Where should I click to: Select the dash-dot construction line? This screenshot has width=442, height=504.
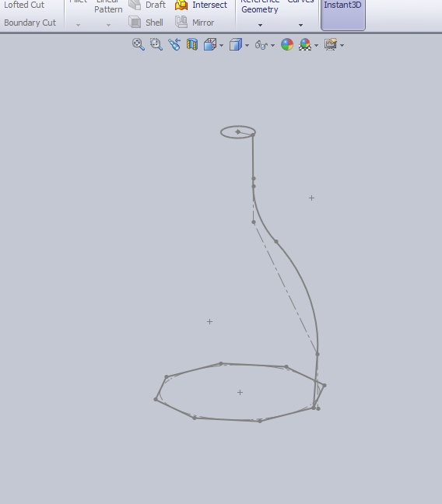pyautogui.click(x=285, y=288)
